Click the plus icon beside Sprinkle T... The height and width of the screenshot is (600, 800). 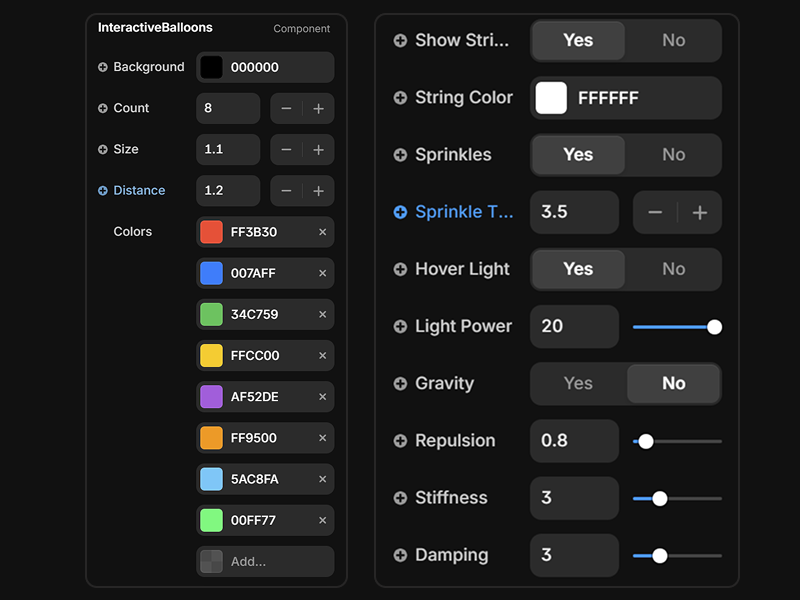[x=400, y=212]
